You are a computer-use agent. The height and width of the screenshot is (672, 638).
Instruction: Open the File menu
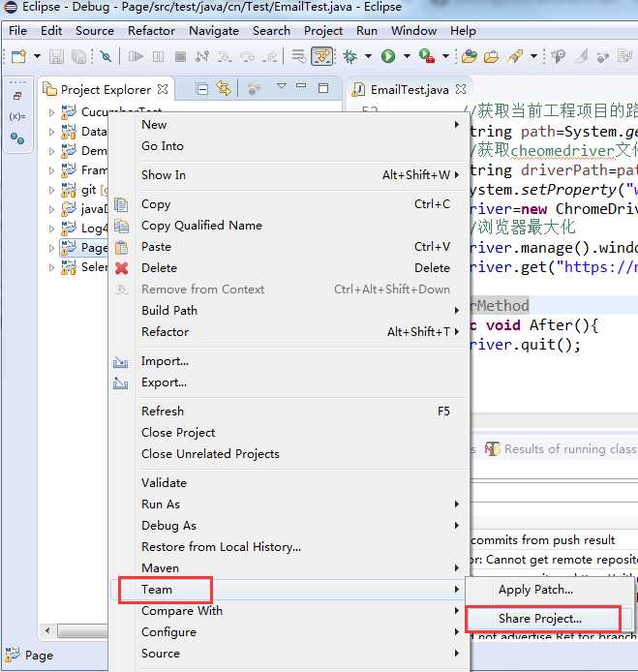(x=17, y=31)
